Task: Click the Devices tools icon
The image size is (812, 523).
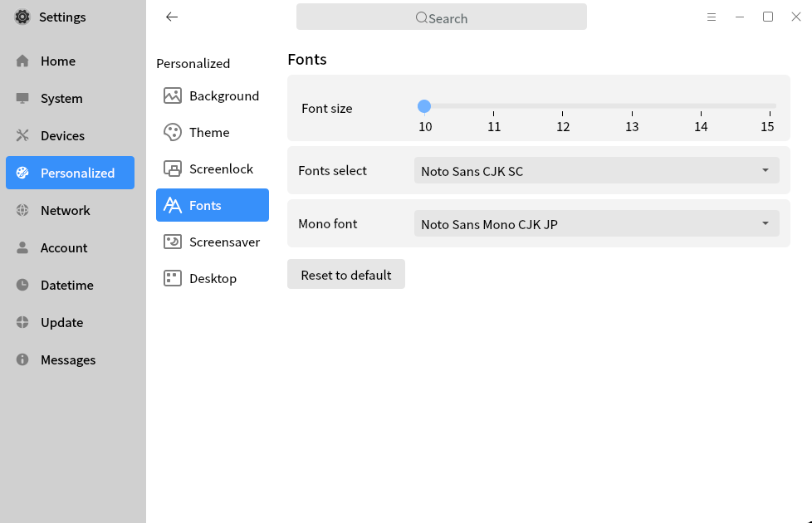Action: 22,135
